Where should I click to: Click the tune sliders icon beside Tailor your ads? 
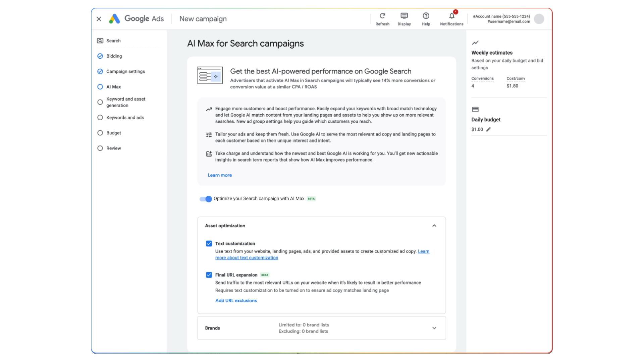[x=209, y=135]
